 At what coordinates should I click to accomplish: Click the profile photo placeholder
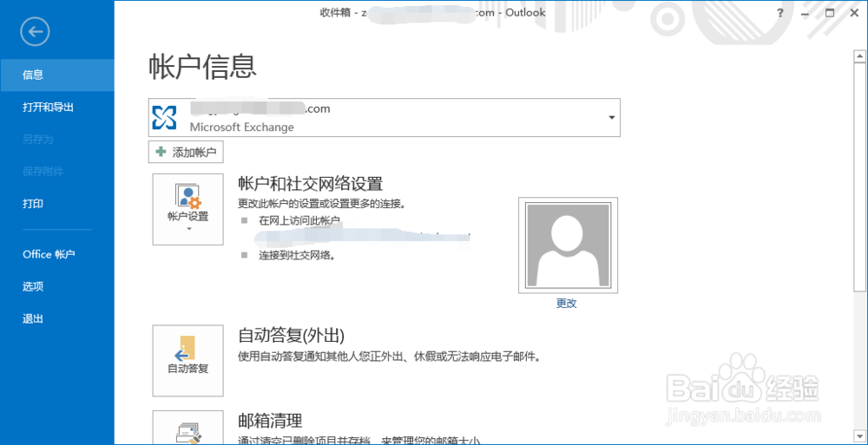click(568, 245)
